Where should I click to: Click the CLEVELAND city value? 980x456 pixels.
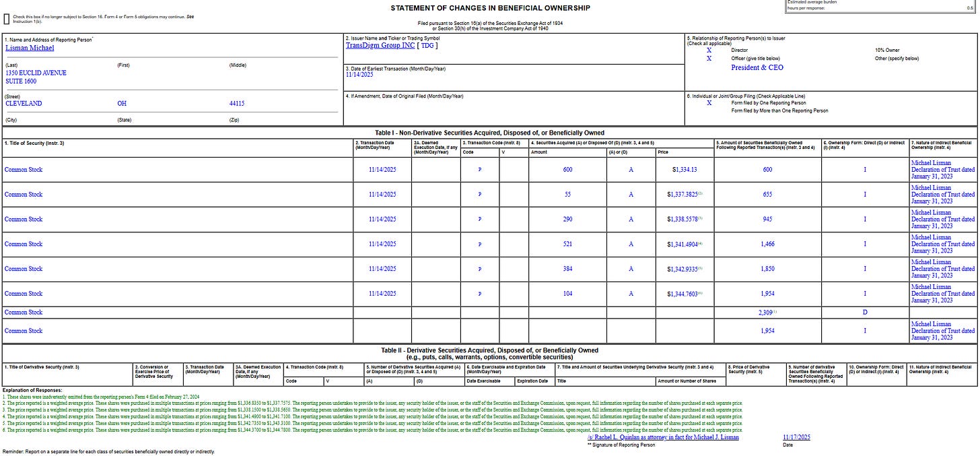click(x=24, y=104)
